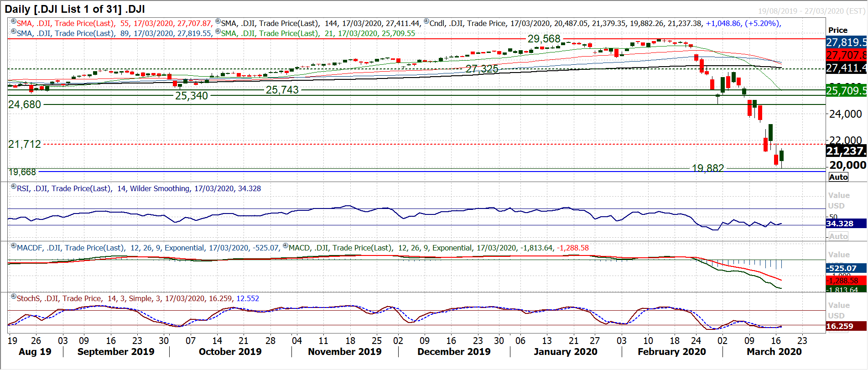868x370 pixels.
Task: Click the 19,882 low label
Action: pyautogui.click(x=707, y=168)
